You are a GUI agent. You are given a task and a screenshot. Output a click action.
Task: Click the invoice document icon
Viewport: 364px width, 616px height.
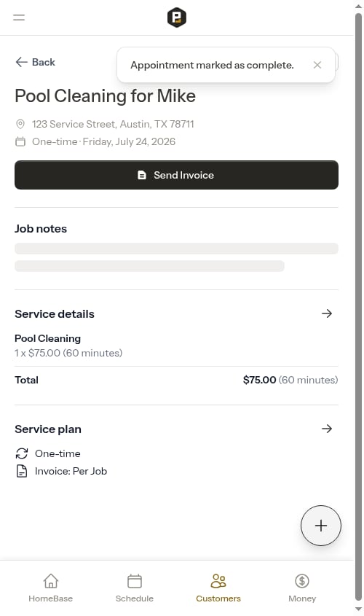click(22, 471)
